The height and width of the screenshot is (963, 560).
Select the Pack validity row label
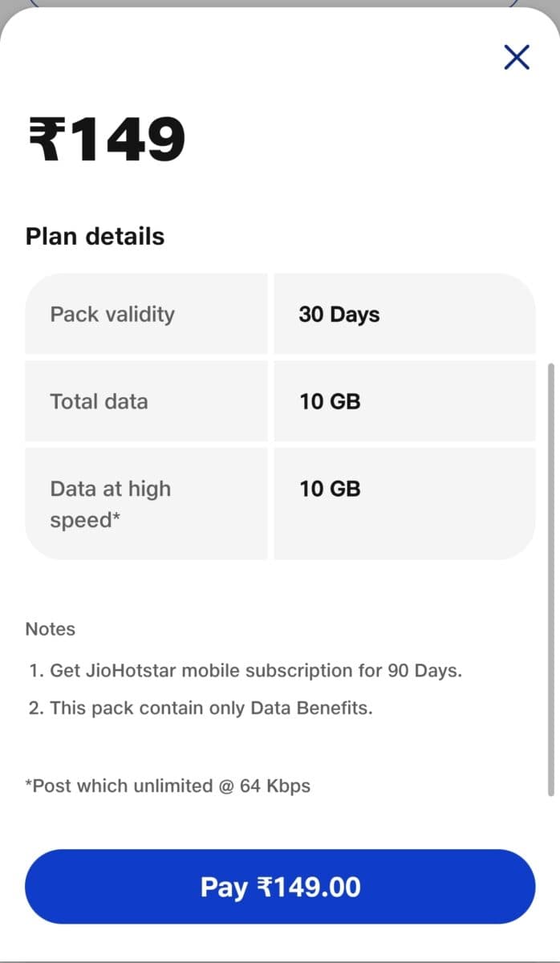(112, 314)
